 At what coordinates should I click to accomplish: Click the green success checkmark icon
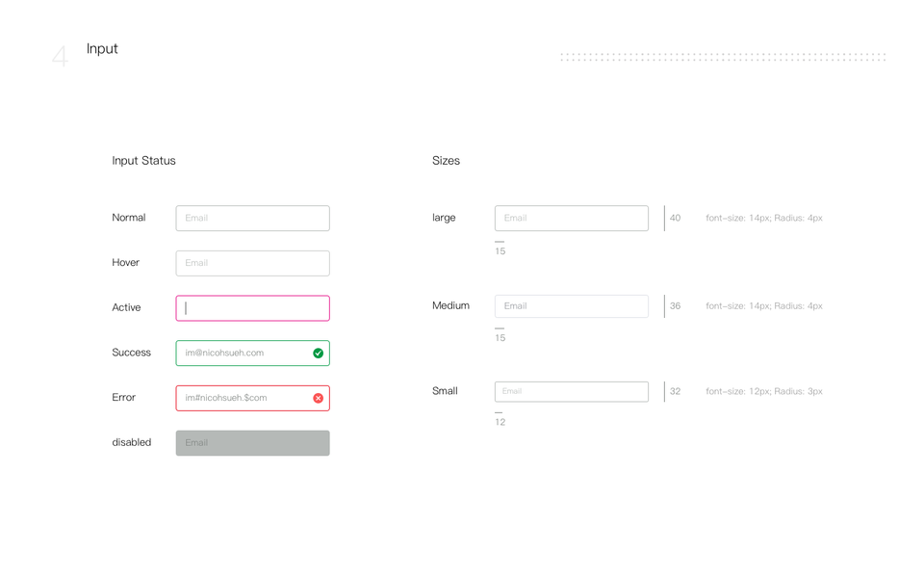point(318,354)
